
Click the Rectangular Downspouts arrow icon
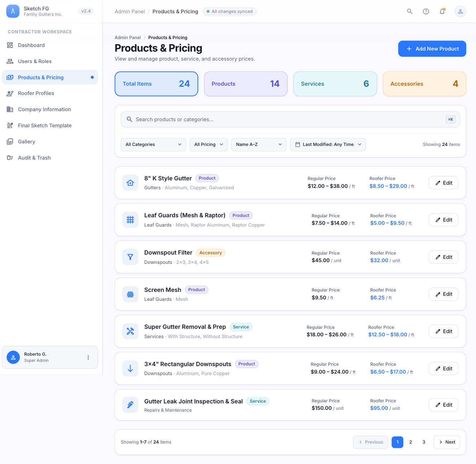coord(130,369)
